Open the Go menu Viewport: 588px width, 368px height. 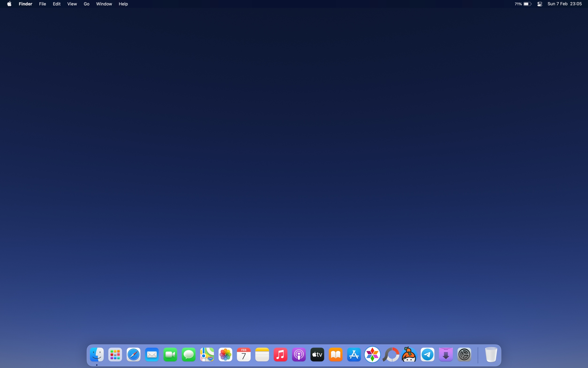87,4
